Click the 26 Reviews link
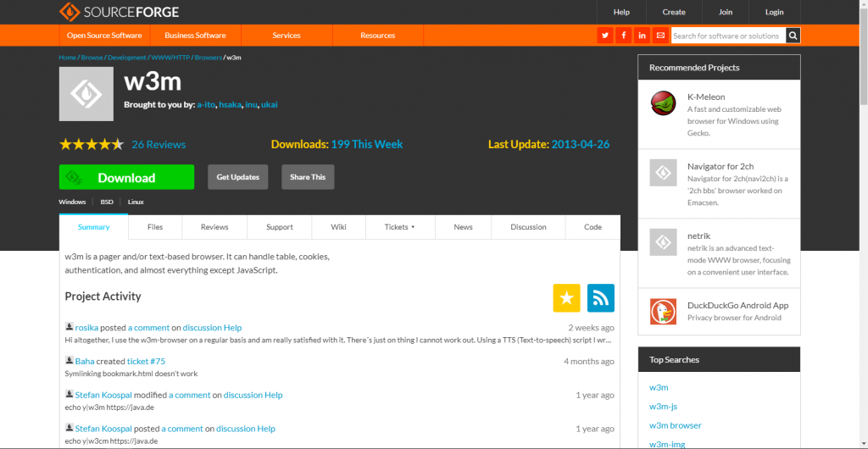 point(159,144)
